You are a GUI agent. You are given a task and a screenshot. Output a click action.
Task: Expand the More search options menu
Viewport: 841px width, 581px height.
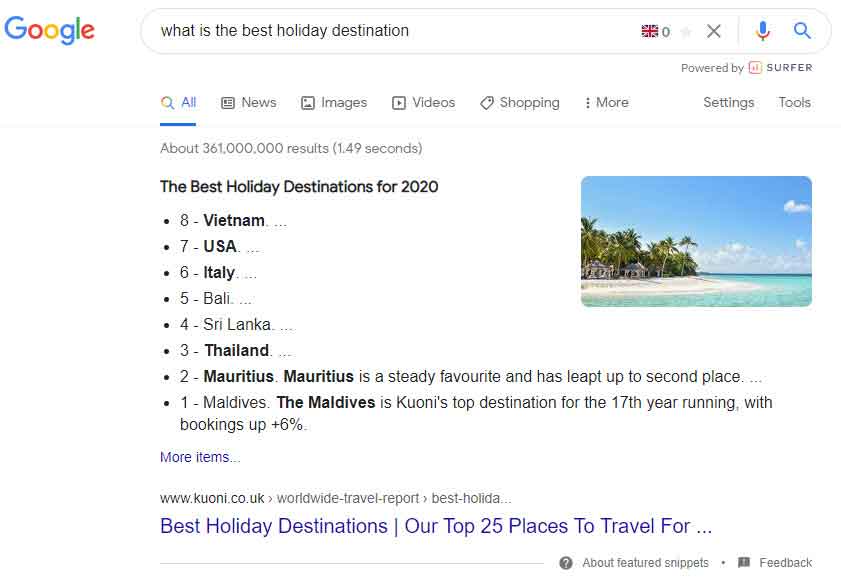click(x=606, y=102)
